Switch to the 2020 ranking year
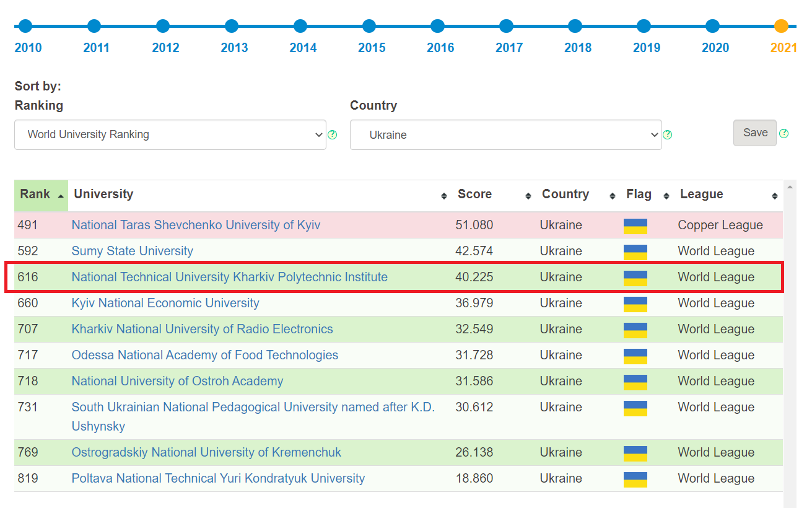Screen dimensions: 812x508 point(713,26)
